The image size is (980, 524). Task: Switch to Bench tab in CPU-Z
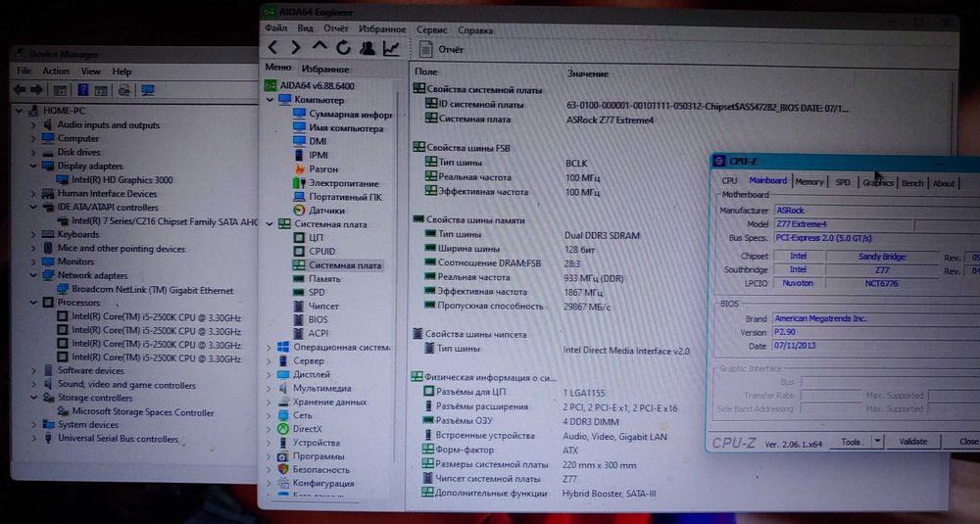912,183
